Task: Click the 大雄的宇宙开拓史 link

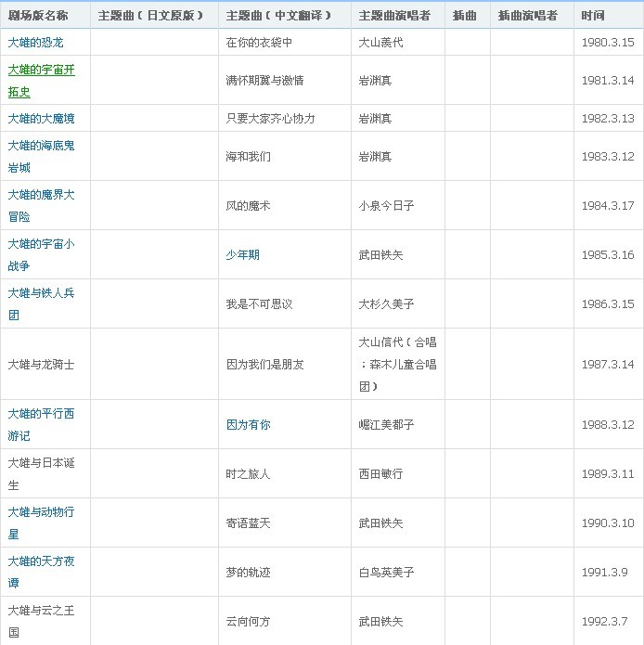Action: [x=41, y=71]
